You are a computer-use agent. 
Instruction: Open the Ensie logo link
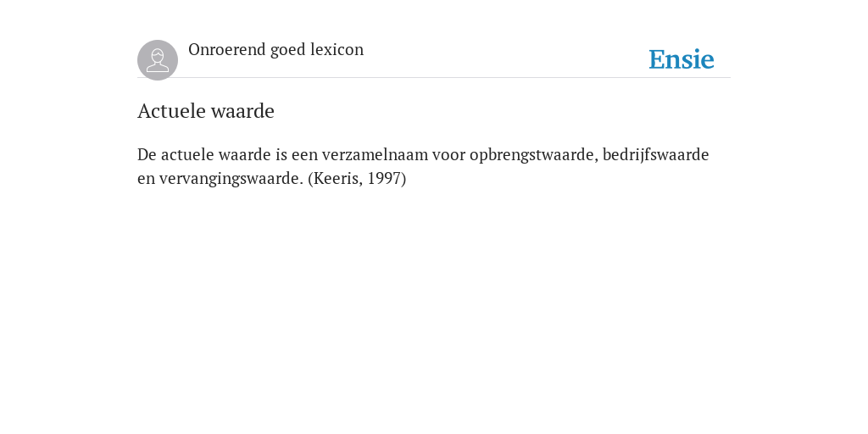click(x=682, y=59)
